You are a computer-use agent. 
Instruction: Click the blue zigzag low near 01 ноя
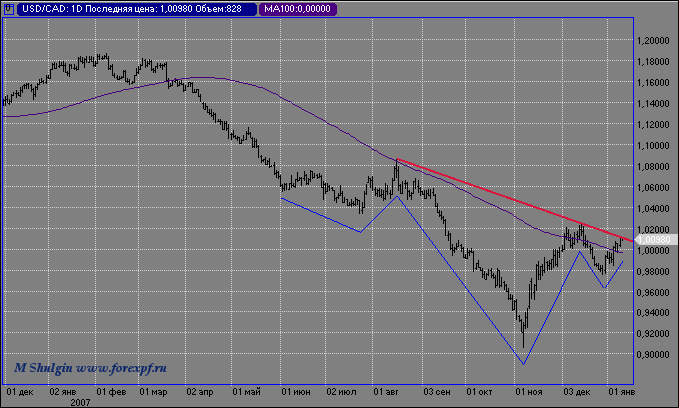pos(522,364)
